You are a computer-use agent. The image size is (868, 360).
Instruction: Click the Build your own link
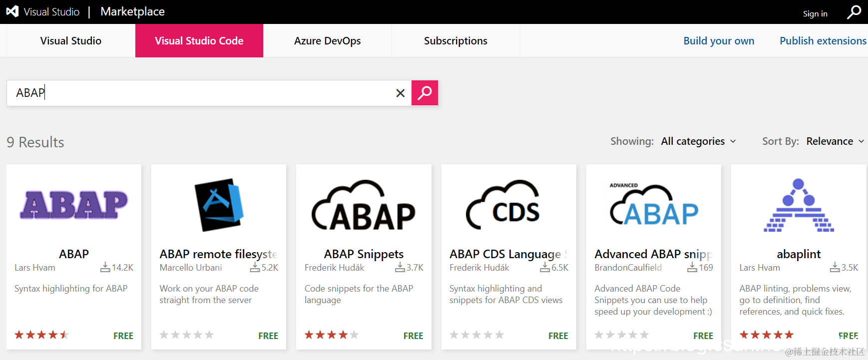coord(719,41)
